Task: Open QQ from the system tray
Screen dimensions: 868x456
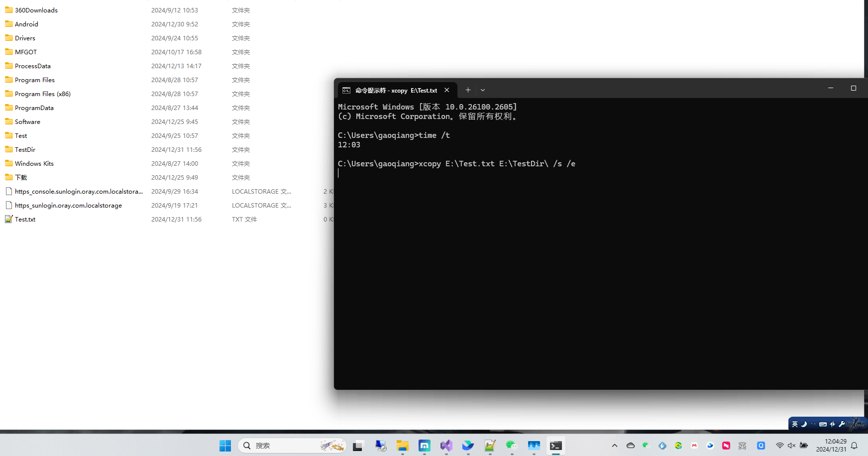Action: (x=761, y=446)
